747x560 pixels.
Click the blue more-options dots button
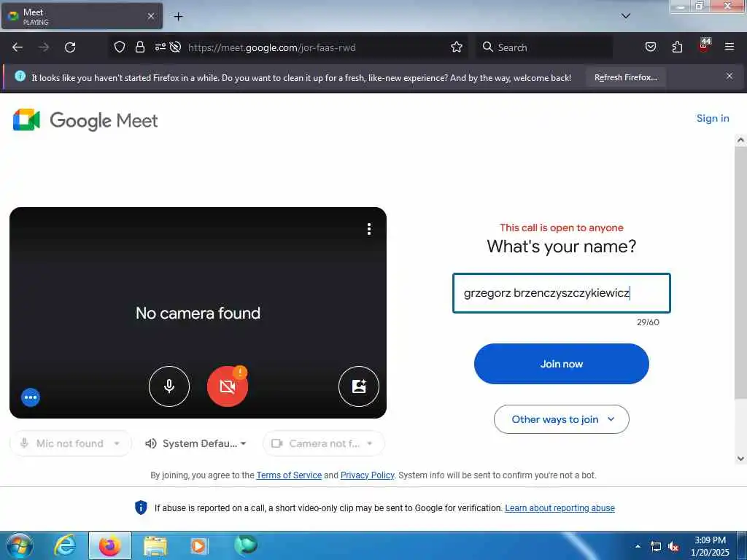(31, 397)
